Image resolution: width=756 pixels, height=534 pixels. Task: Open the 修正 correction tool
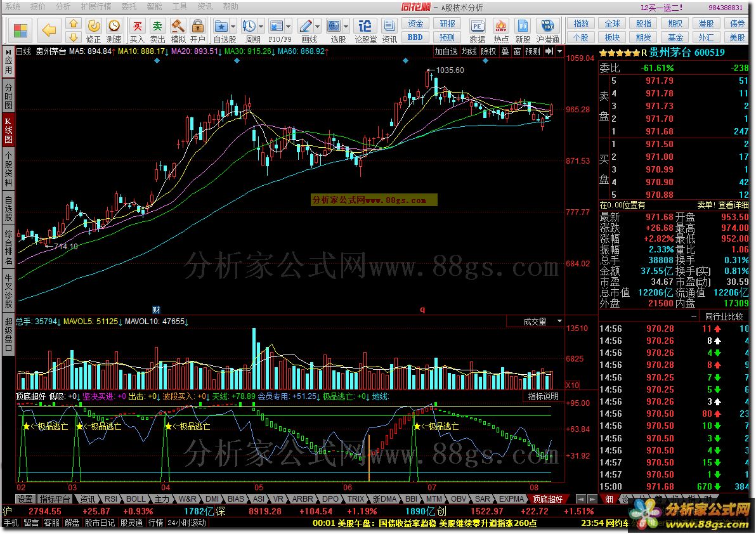[93, 31]
